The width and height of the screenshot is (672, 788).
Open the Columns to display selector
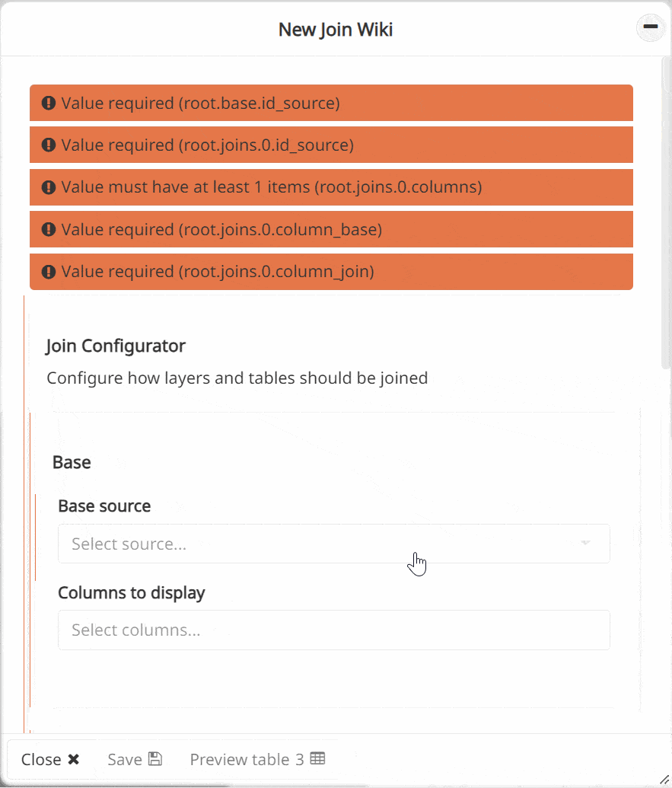point(333,630)
